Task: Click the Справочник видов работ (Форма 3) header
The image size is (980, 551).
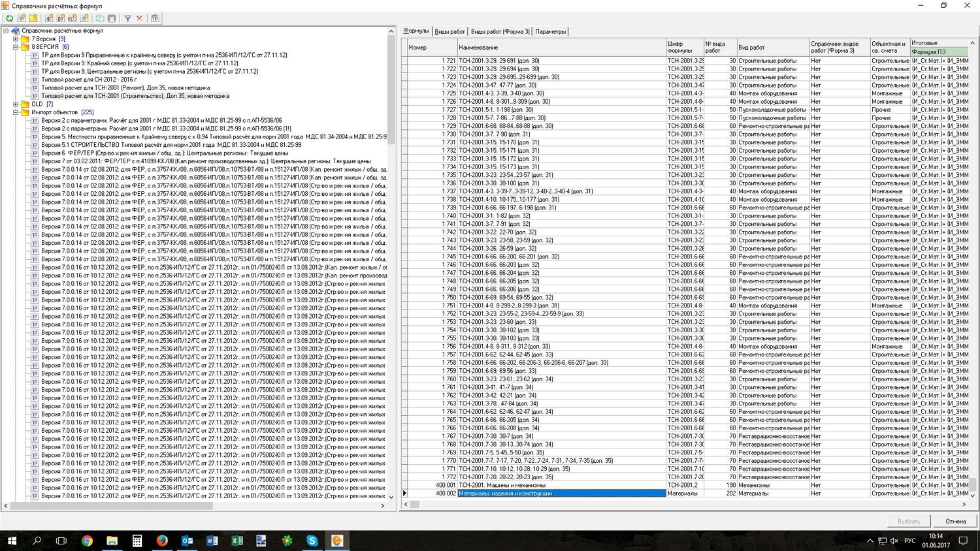Action: pyautogui.click(x=840, y=47)
